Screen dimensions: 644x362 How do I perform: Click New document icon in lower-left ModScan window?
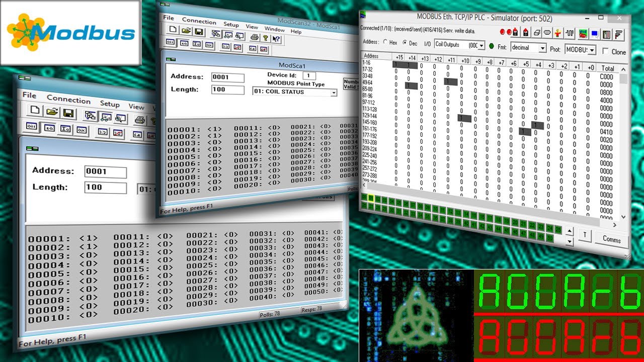pos(35,110)
